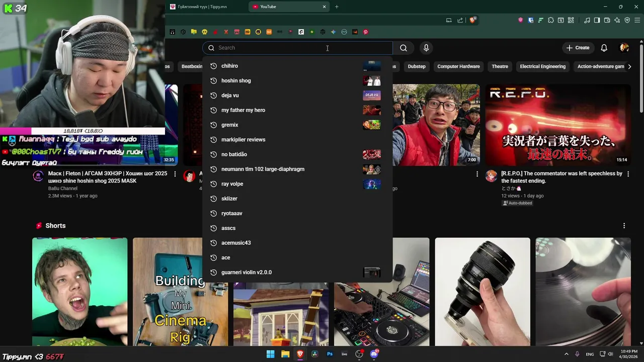Image resolution: width=644 pixels, height=362 pixels.
Task: Open 'R.E.P.O. The commentator was left speechless' title
Action: pyautogui.click(x=561, y=177)
